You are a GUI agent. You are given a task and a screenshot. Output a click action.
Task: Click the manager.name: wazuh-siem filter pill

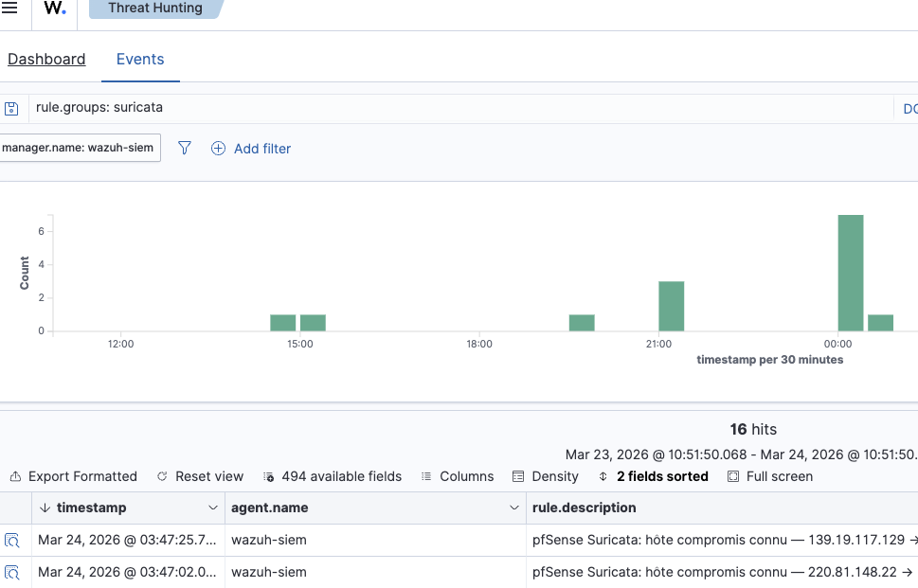(x=79, y=148)
